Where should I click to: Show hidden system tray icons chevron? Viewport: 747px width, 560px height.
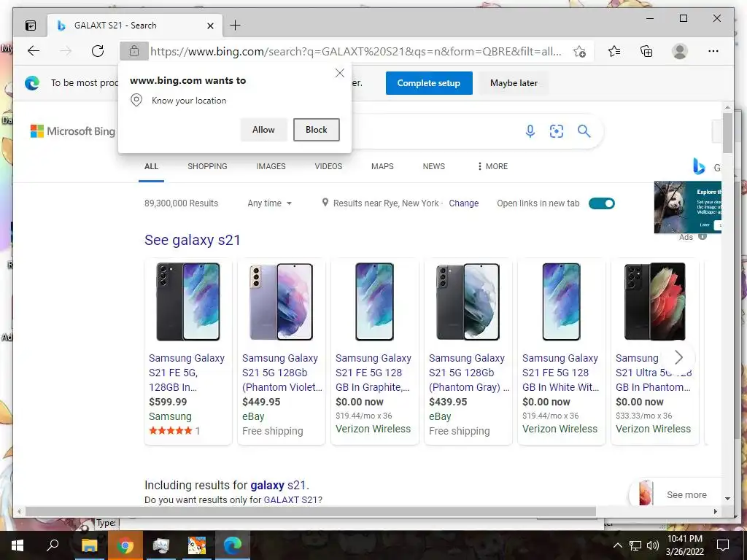click(617, 545)
